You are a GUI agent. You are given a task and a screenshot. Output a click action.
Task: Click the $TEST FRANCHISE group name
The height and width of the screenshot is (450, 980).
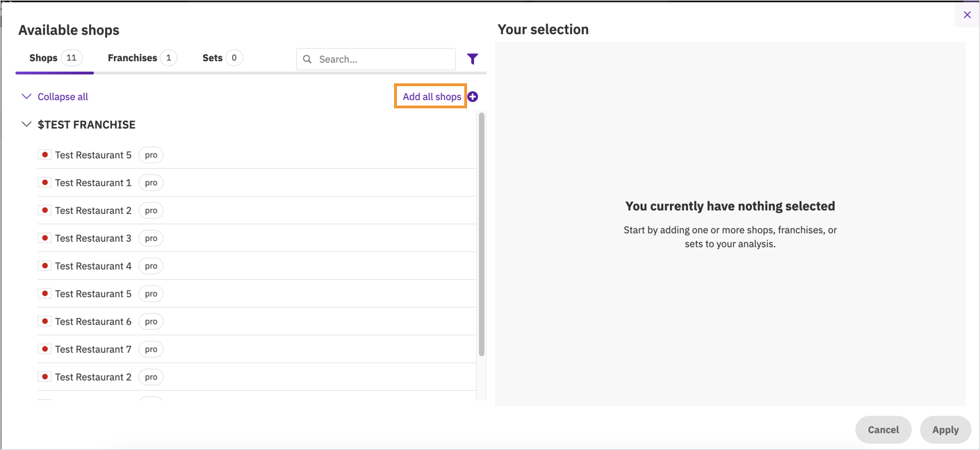coord(87,125)
